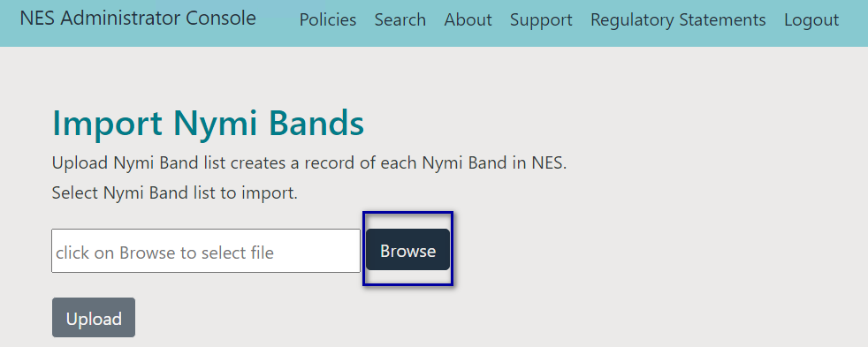The width and height of the screenshot is (868, 347).
Task: Open Regulatory Statements in the top bar
Action: [678, 20]
